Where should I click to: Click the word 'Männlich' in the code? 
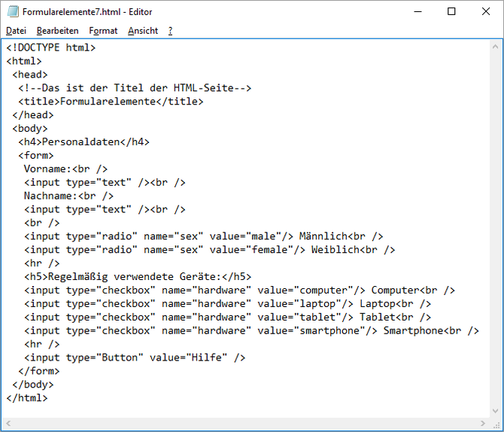[x=323, y=236]
